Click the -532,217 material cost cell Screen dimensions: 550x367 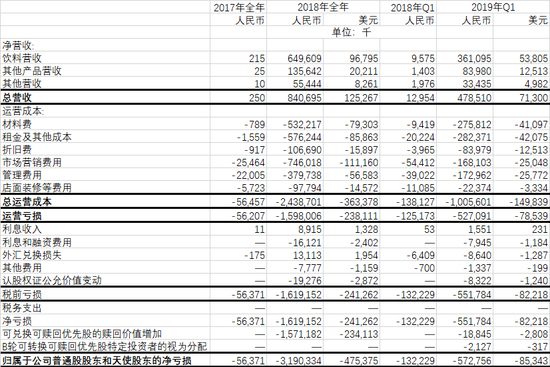tap(302, 124)
